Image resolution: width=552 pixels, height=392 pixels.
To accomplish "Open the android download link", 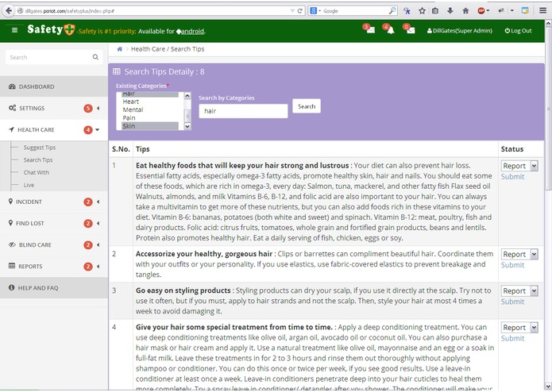I will tap(192, 31).
